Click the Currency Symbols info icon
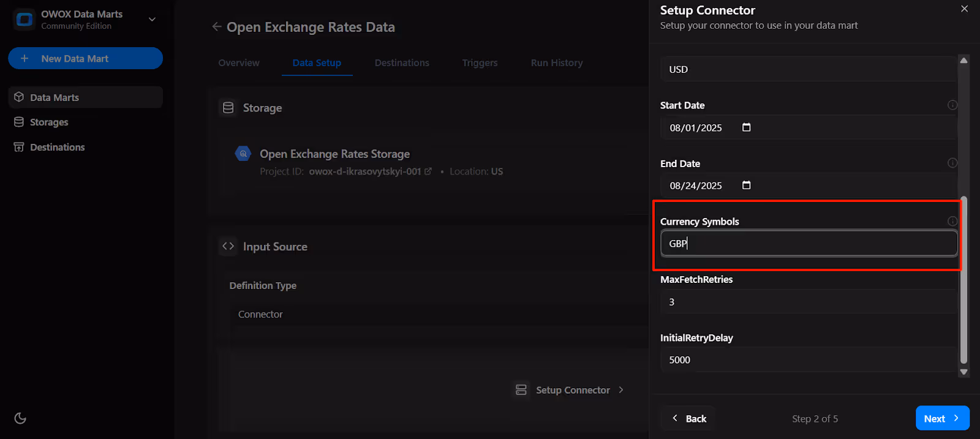The image size is (980, 439). point(952,221)
